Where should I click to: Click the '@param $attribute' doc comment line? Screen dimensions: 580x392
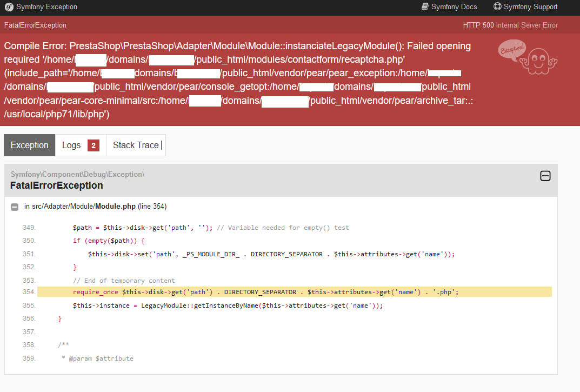(x=98, y=358)
